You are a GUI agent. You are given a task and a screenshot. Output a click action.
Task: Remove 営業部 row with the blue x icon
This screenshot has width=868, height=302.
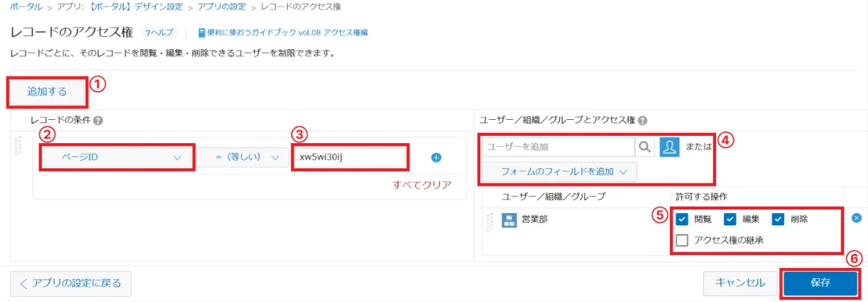(x=856, y=217)
